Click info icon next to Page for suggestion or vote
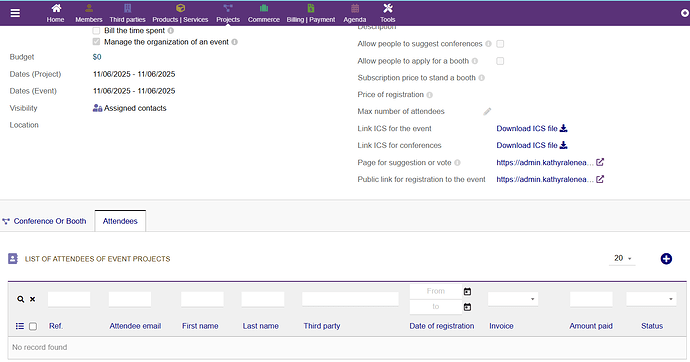 [457, 163]
